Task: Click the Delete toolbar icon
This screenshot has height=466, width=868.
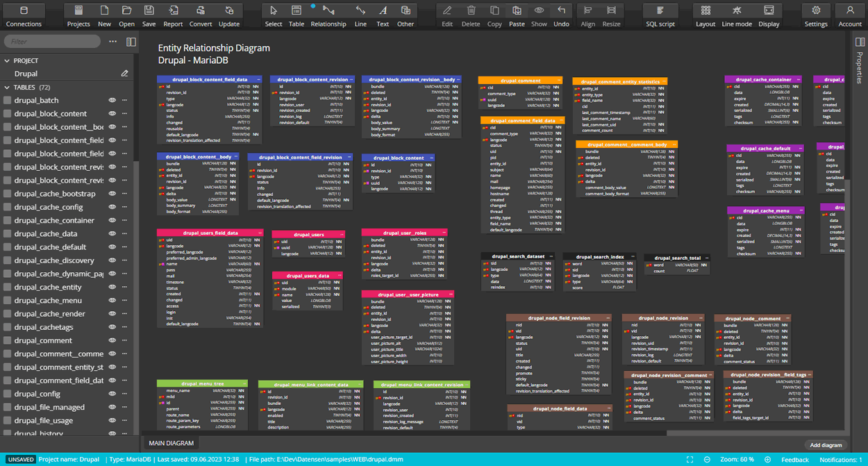Action: pos(471,16)
